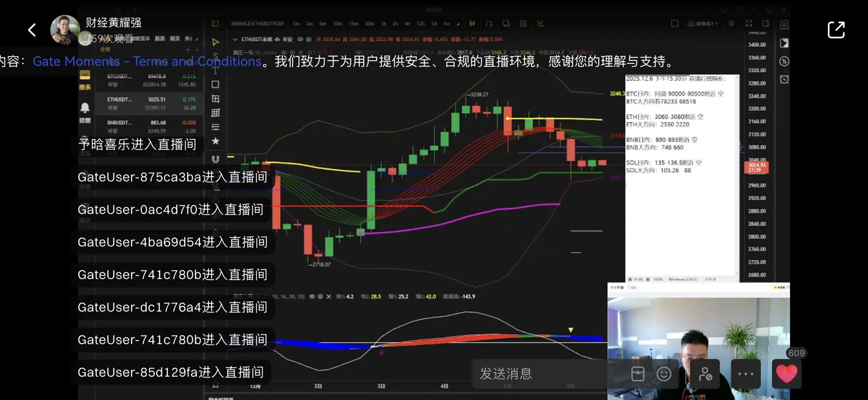The width and height of the screenshot is (868, 400).
Task: Click the streamer webcam video thumbnail
Action: point(699,342)
